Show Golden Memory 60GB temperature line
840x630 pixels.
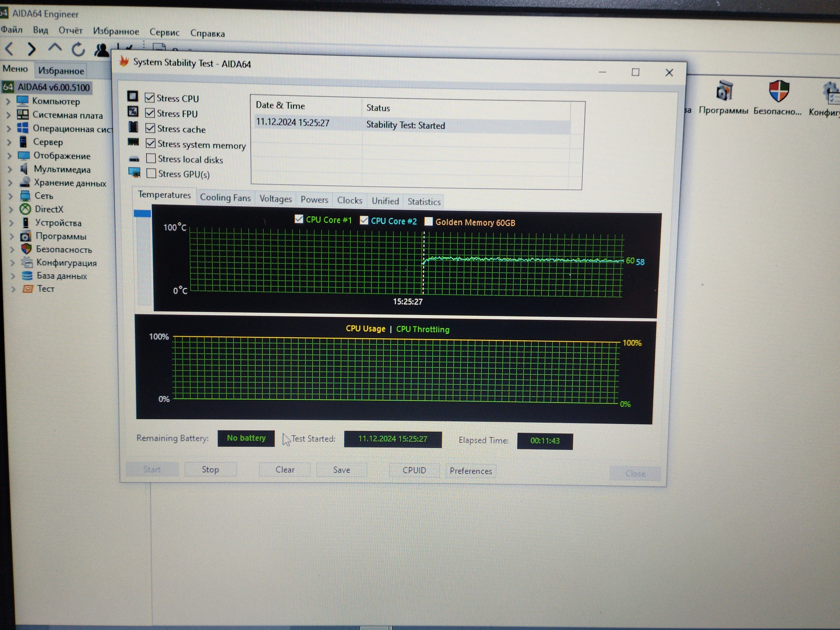[429, 221]
